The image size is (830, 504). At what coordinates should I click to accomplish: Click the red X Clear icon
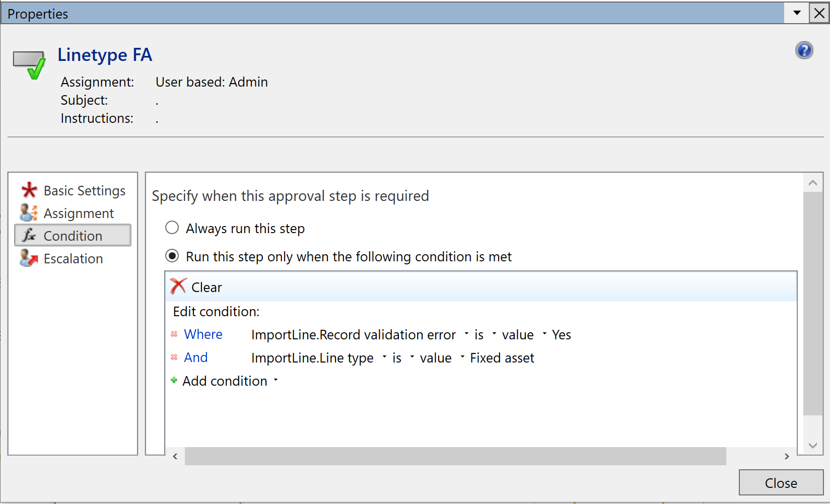click(178, 286)
